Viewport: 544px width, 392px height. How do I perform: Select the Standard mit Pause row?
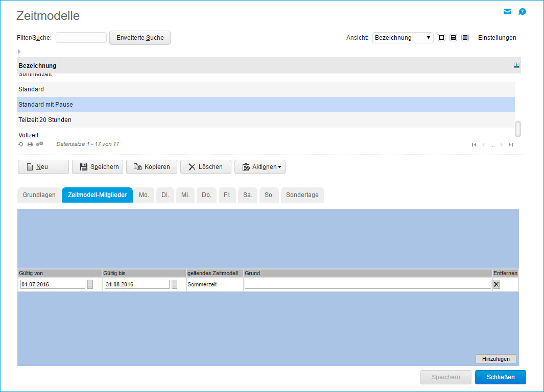[x=266, y=104]
